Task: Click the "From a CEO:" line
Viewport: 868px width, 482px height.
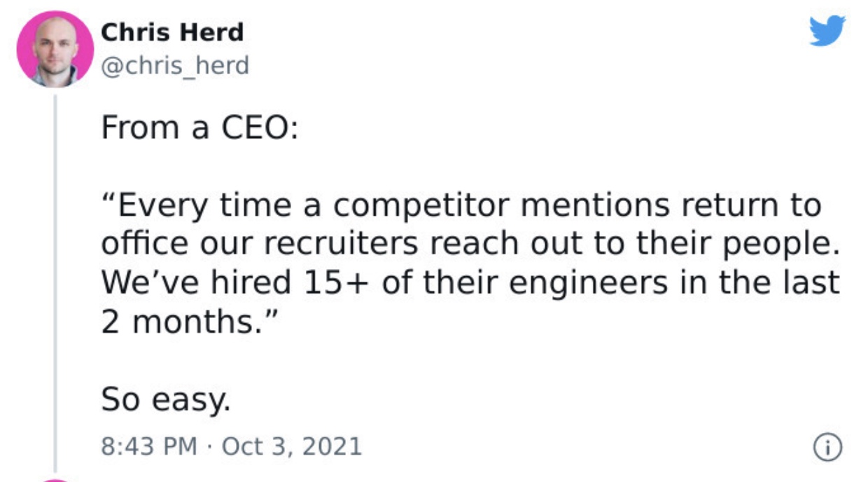Action: coord(199,128)
